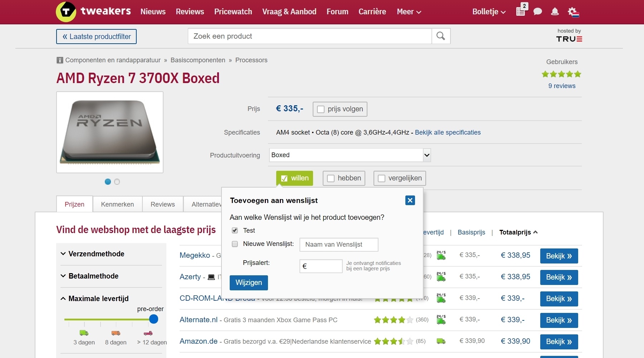Screen dimensions: 644x358
Task: Uncheck the Test wishlist checkbox
Action: pyautogui.click(x=235, y=230)
